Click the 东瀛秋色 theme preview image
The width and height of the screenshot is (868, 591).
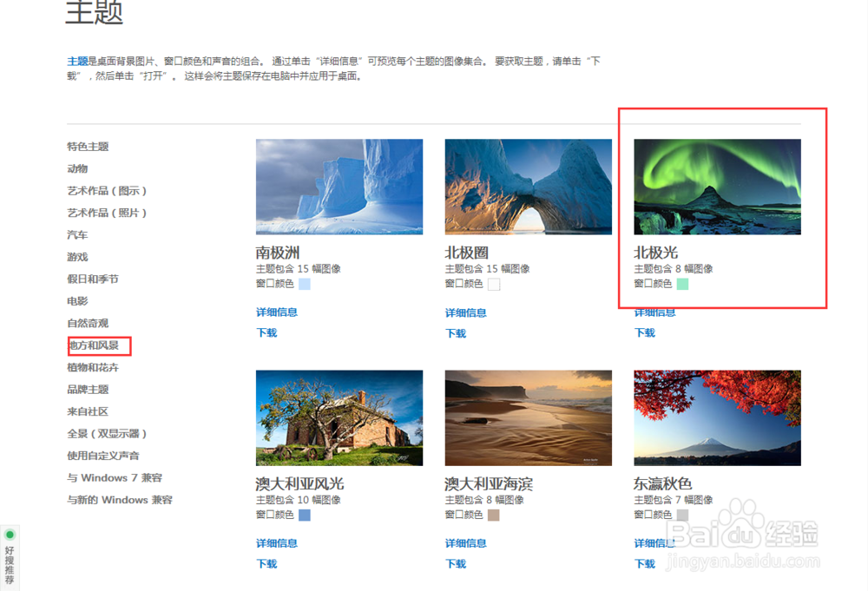(717, 417)
